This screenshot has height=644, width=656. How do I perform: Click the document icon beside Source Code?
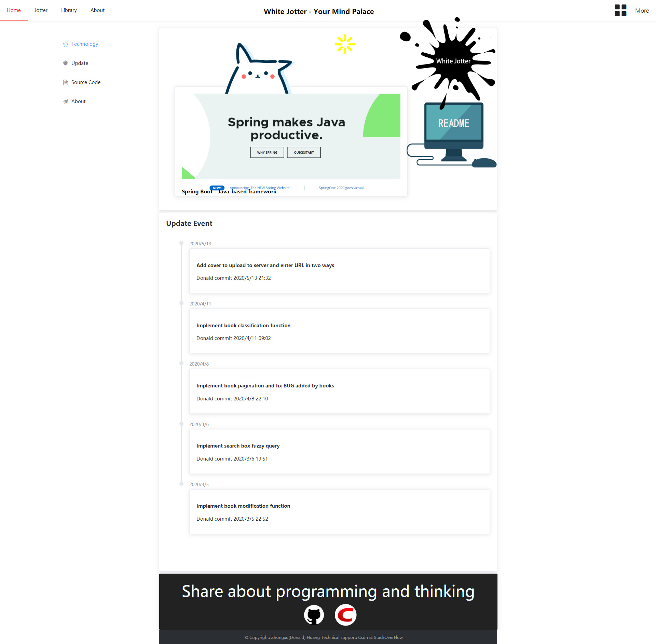[x=66, y=82]
